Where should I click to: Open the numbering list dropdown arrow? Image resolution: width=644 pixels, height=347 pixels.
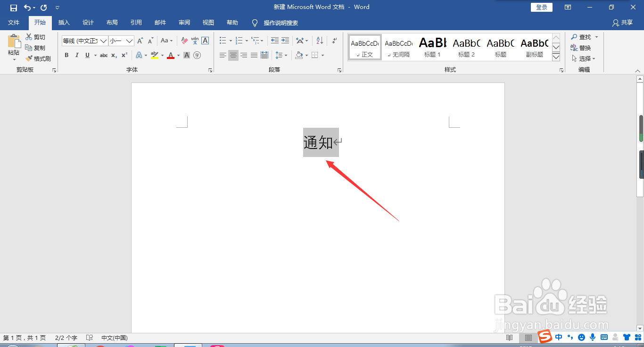pyautogui.click(x=247, y=41)
